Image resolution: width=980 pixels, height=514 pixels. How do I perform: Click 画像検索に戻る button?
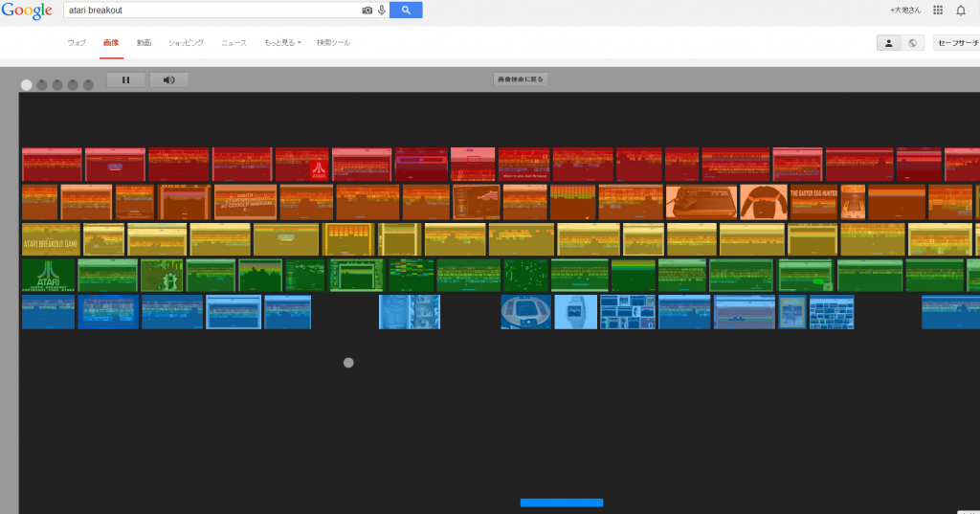(520, 79)
